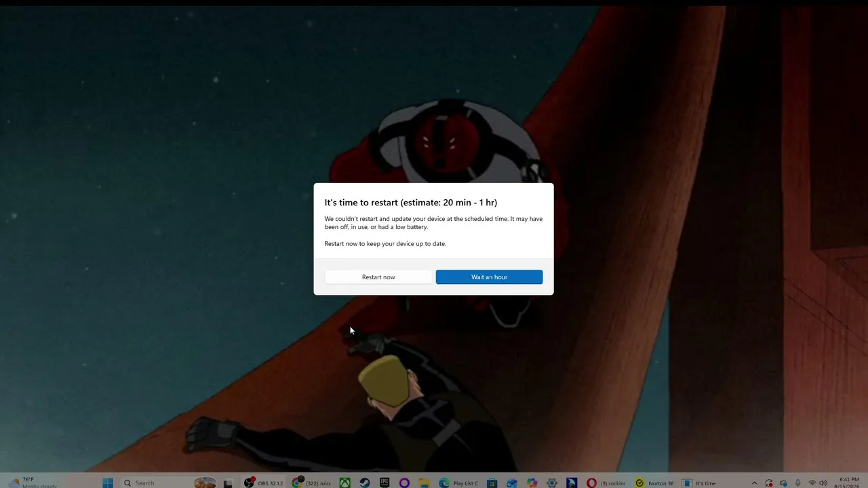
Task: Switch to the Edge Play List window
Action: tap(459, 483)
